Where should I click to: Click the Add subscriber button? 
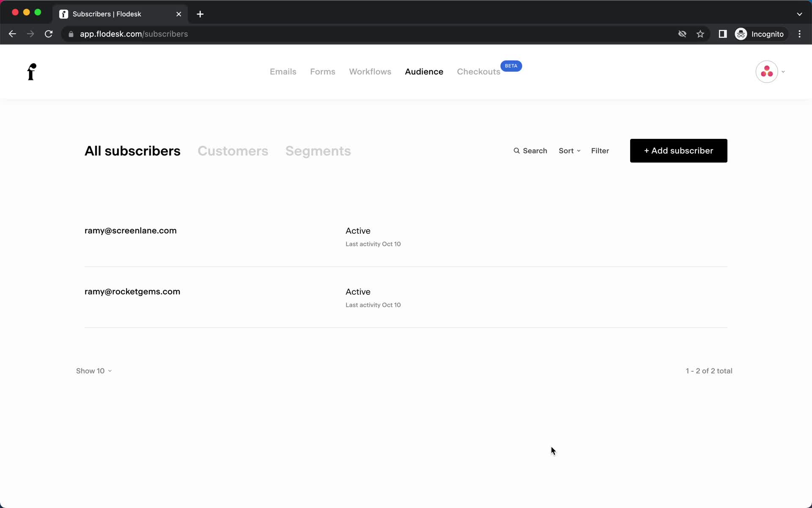pyautogui.click(x=678, y=150)
